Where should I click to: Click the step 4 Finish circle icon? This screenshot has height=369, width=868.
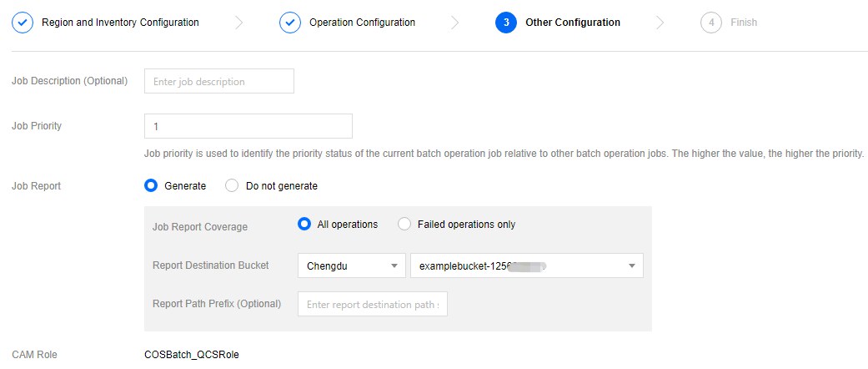711,23
